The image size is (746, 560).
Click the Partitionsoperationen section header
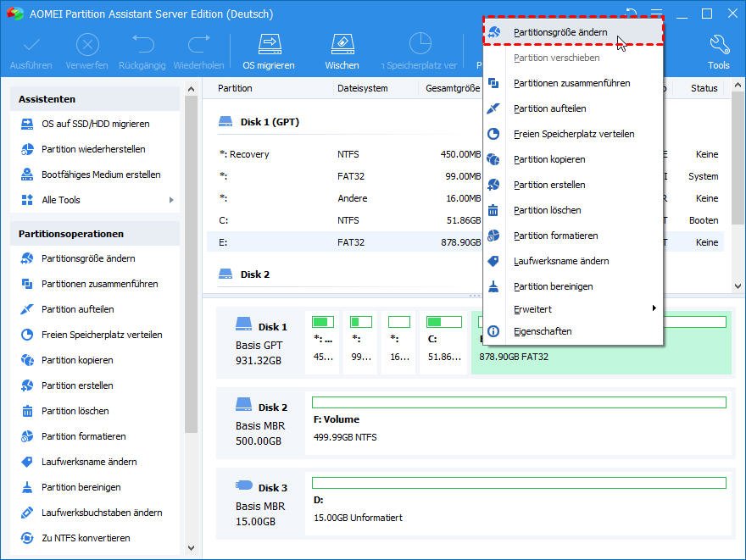[x=95, y=234]
